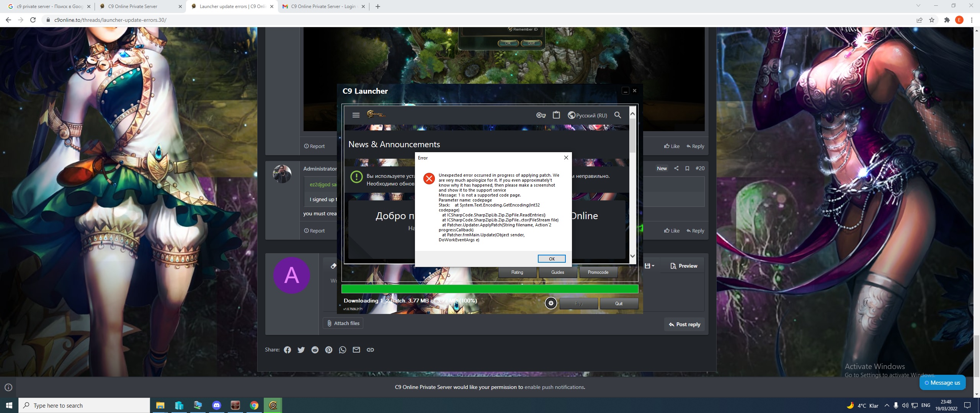This screenshot has height=413, width=980.
Task: Like post #20
Action: click(x=672, y=231)
